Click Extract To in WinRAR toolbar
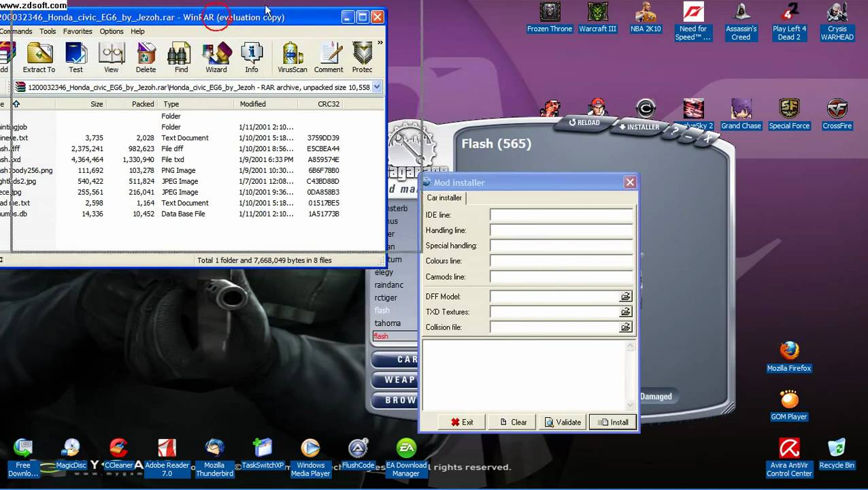Screen dimensions: 868x490 tap(39, 58)
